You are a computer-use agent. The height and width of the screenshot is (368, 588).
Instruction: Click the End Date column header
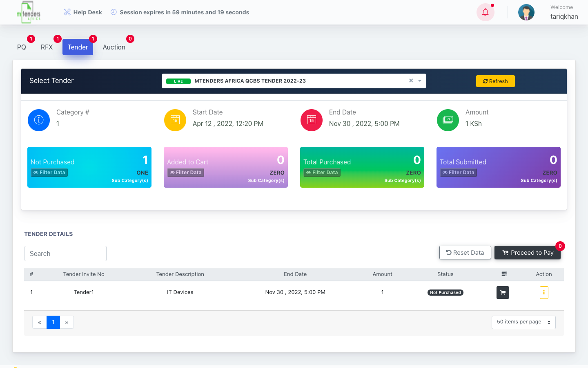[295, 274]
